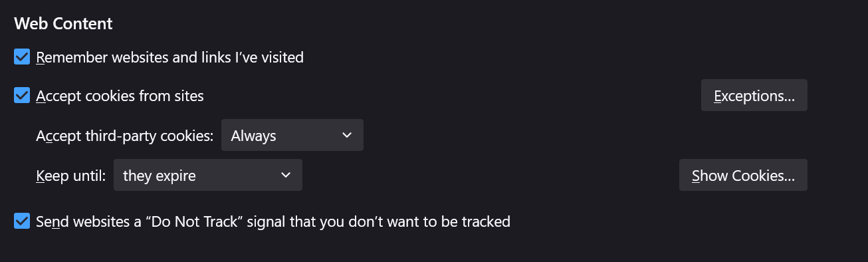
Task: Click the chevron arrow in the Always dropdown
Action: (346, 136)
